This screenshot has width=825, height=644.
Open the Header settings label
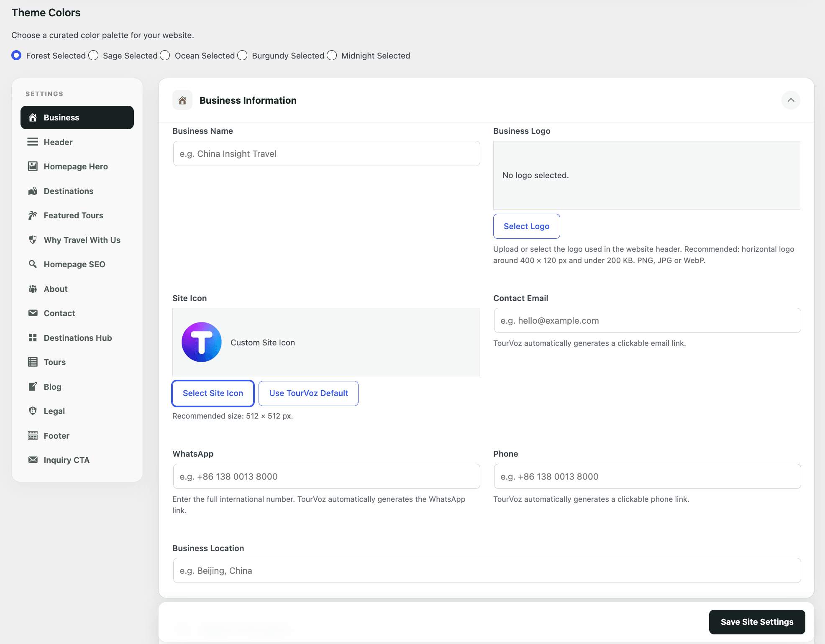(x=58, y=142)
